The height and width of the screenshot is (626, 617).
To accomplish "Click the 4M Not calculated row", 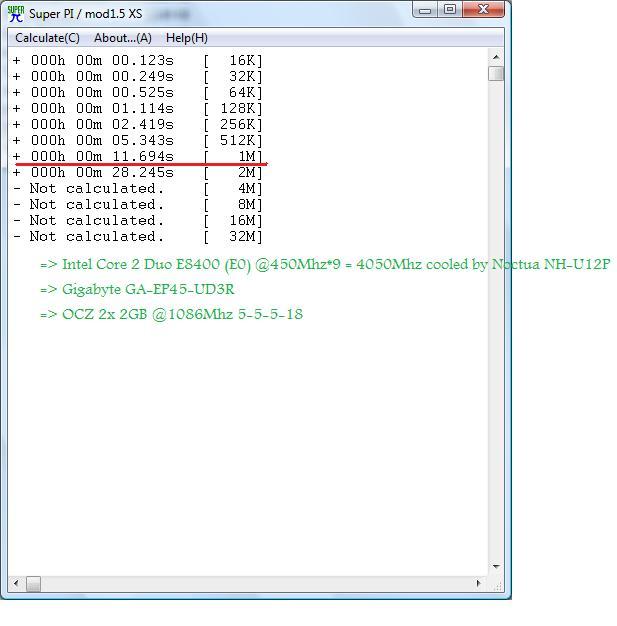I will [x=137, y=188].
